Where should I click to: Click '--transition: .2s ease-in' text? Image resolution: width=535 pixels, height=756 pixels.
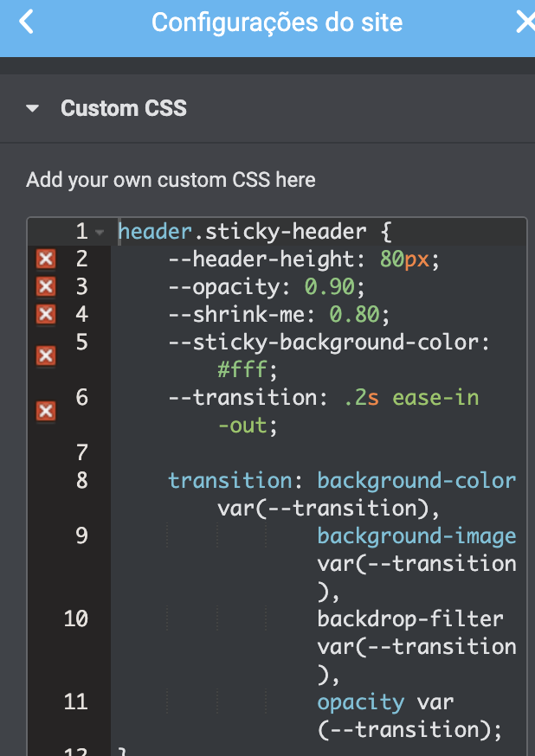point(324,398)
